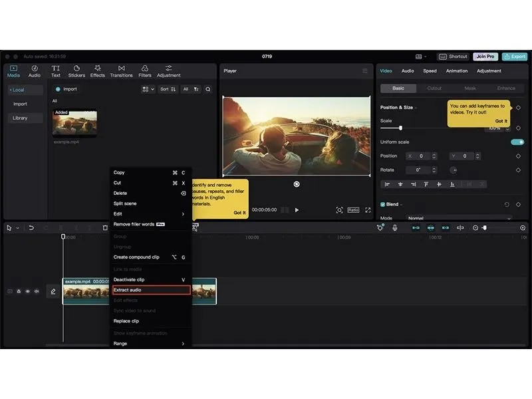
Task: Click the Ratio button in Player
Action: pyautogui.click(x=353, y=210)
